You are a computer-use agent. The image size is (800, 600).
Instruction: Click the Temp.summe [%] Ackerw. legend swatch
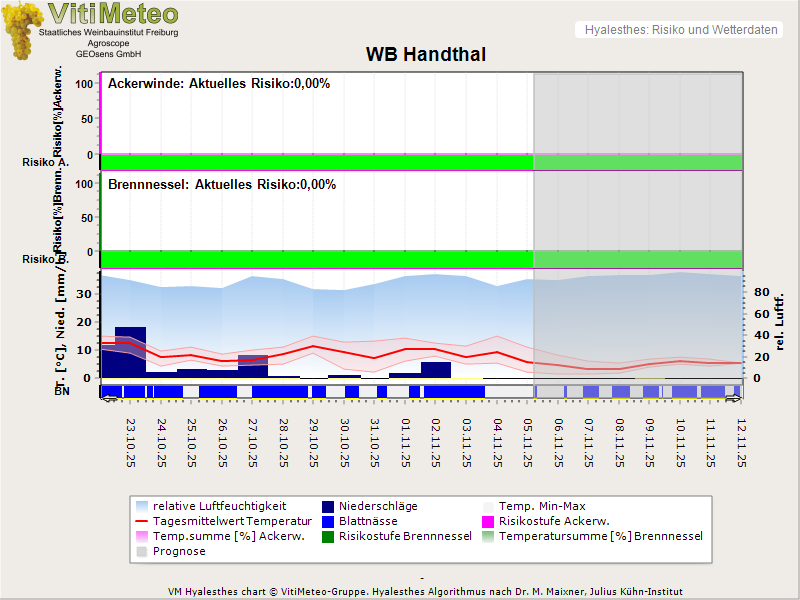click(142, 536)
